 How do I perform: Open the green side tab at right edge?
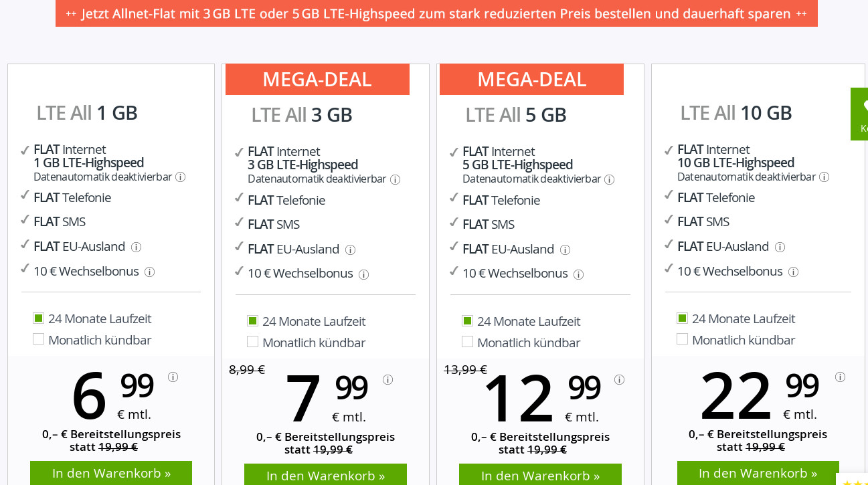pyautogui.click(x=860, y=114)
